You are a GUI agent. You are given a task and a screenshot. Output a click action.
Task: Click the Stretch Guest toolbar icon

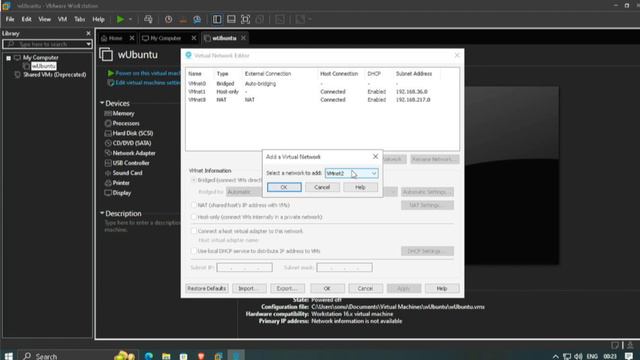300,19
